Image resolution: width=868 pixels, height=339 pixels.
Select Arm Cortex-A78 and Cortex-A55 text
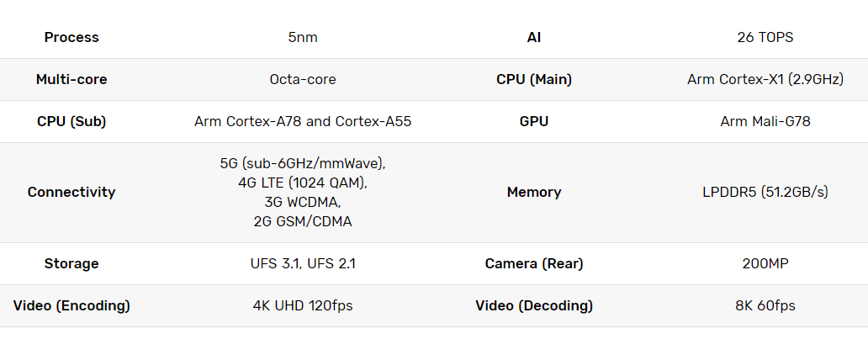[303, 121]
